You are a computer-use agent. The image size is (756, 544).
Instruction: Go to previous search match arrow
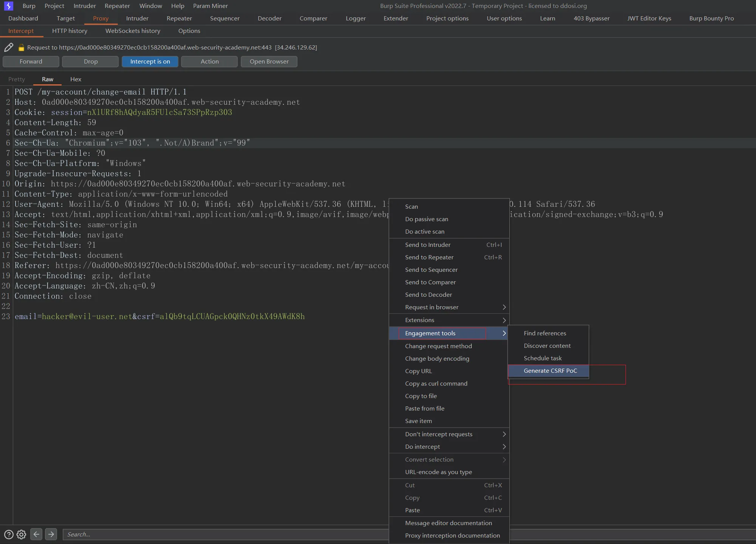pyautogui.click(x=36, y=534)
